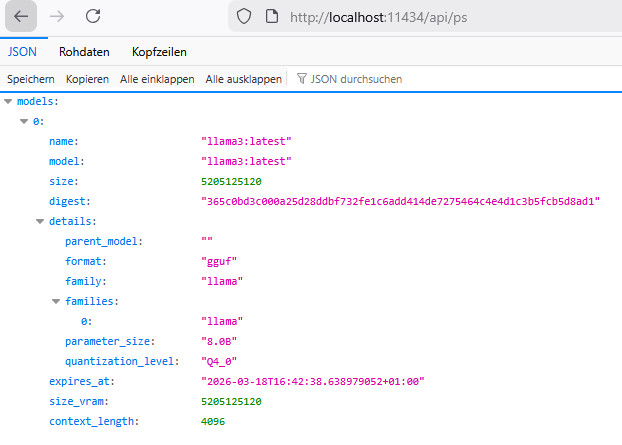622x445 pixels.
Task: Select the JSON tab
Action: pyautogui.click(x=21, y=52)
